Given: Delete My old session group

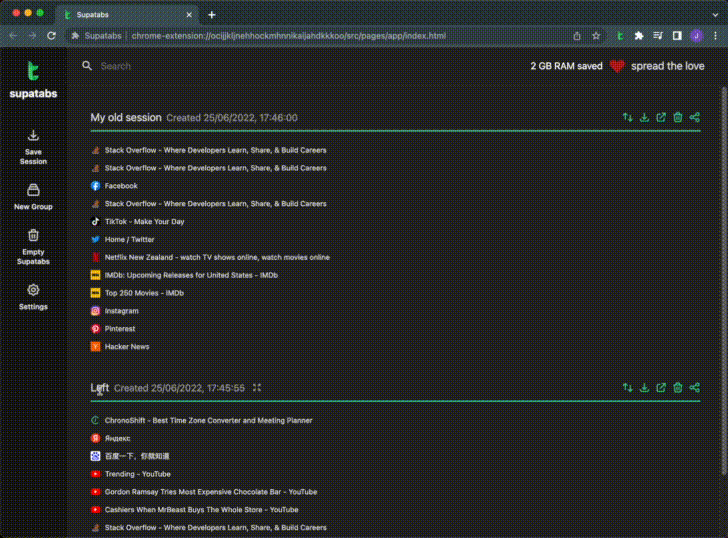Looking at the screenshot, I should pyautogui.click(x=678, y=117).
